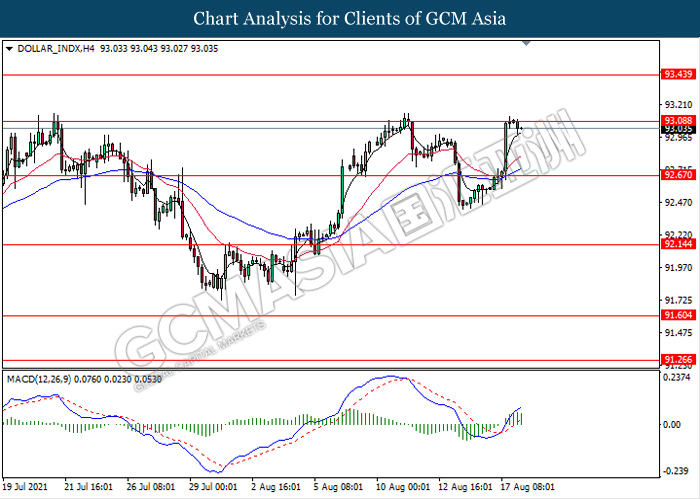700x500 pixels.
Task: Click the 21 Jul 16:01 time label
Action: (x=88, y=486)
